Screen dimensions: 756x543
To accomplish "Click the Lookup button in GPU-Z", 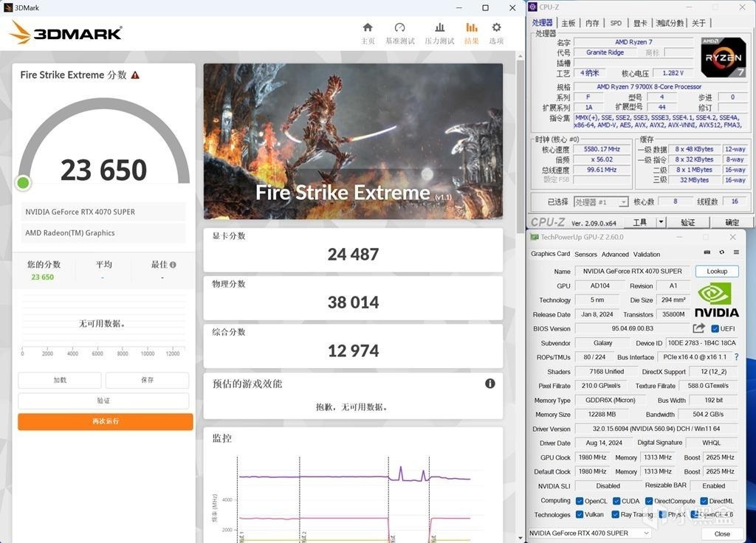I will pos(717,271).
